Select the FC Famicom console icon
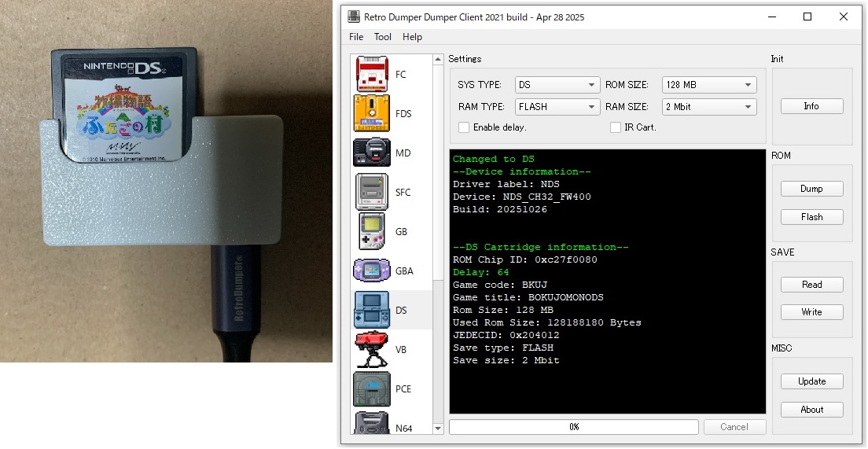 coord(371,74)
